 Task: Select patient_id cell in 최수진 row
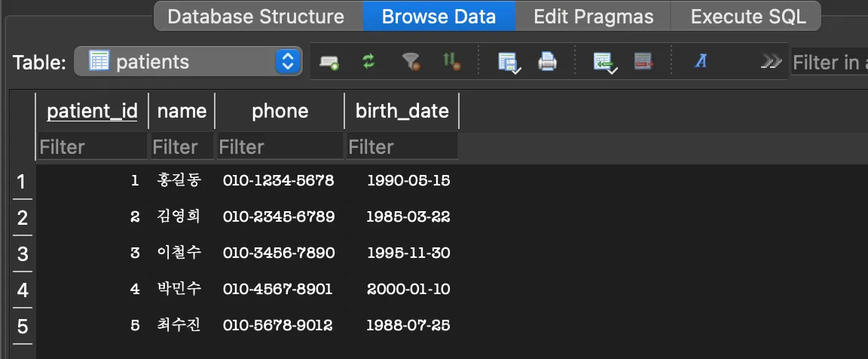coord(92,326)
